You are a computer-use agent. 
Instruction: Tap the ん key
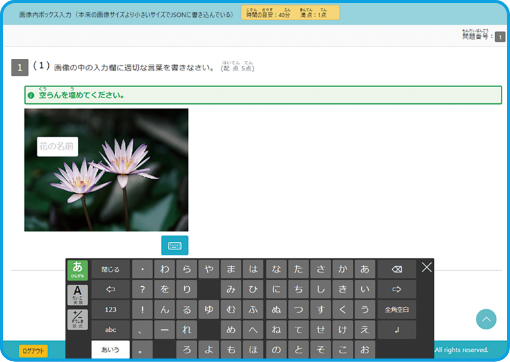tap(164, 310)
